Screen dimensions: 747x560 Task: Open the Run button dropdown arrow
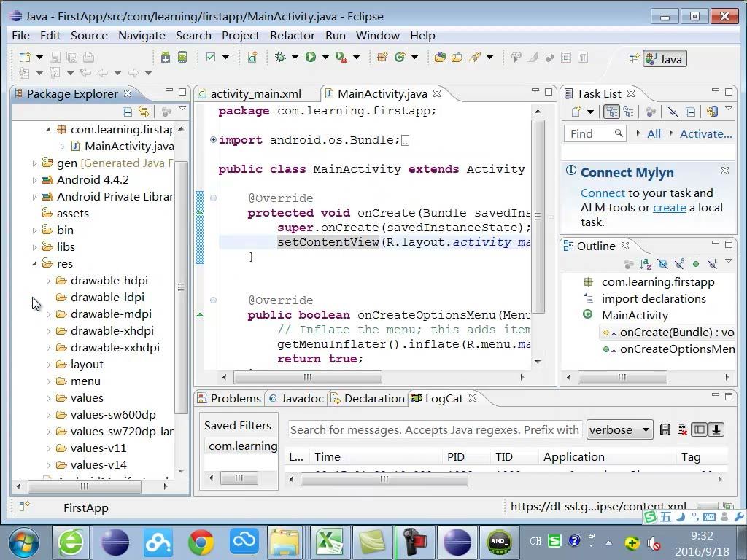(x=325, y=58)
